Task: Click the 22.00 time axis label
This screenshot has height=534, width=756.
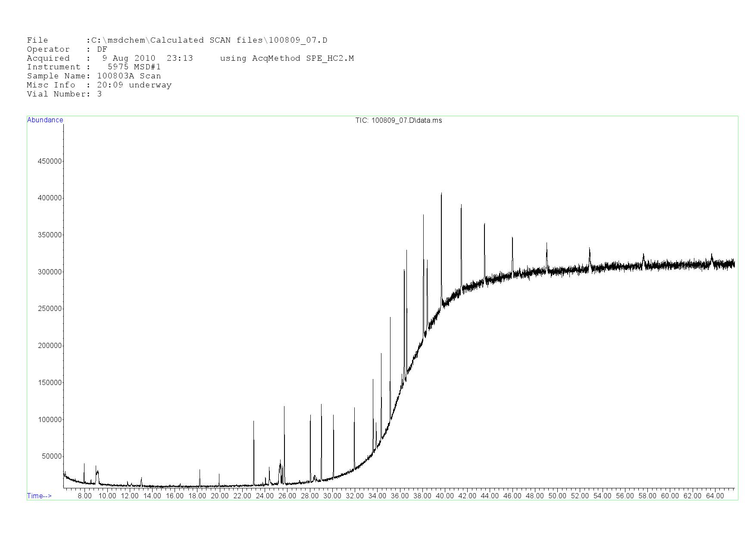Action: click(242, 496)
